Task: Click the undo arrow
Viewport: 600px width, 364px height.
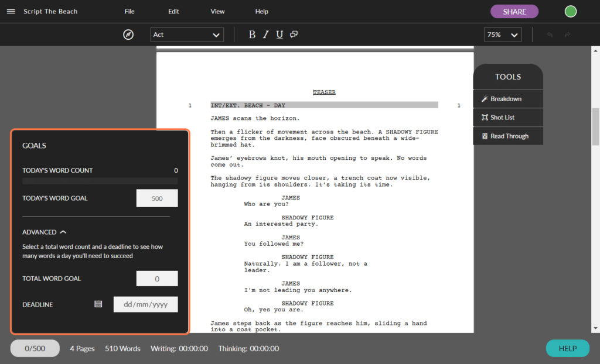Action: 550,35
